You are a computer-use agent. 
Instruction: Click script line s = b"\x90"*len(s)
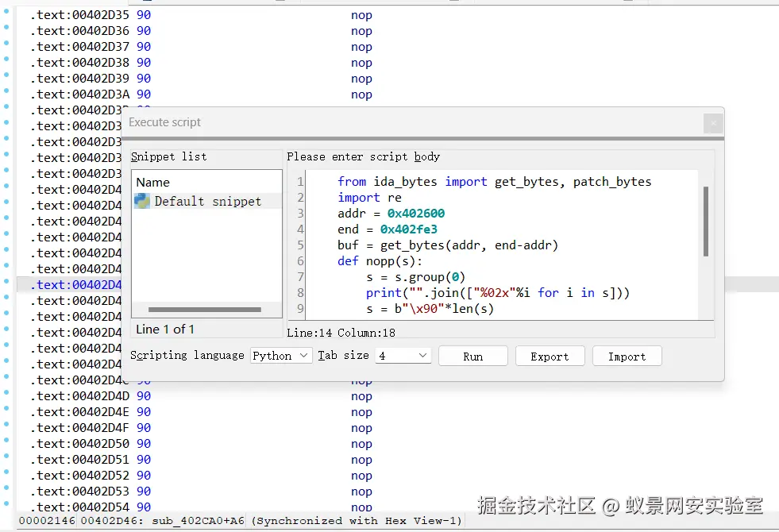tap(430, 309)
